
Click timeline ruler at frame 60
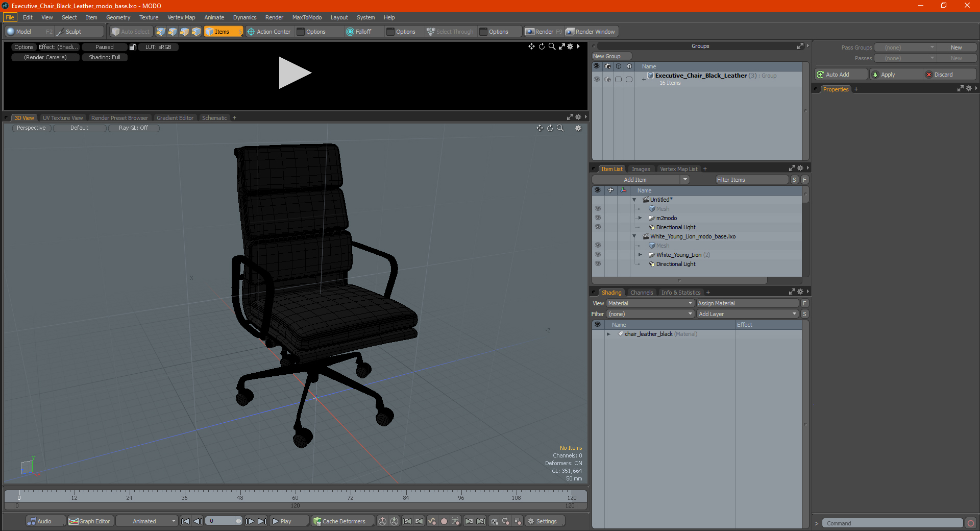tap(295, 495)
